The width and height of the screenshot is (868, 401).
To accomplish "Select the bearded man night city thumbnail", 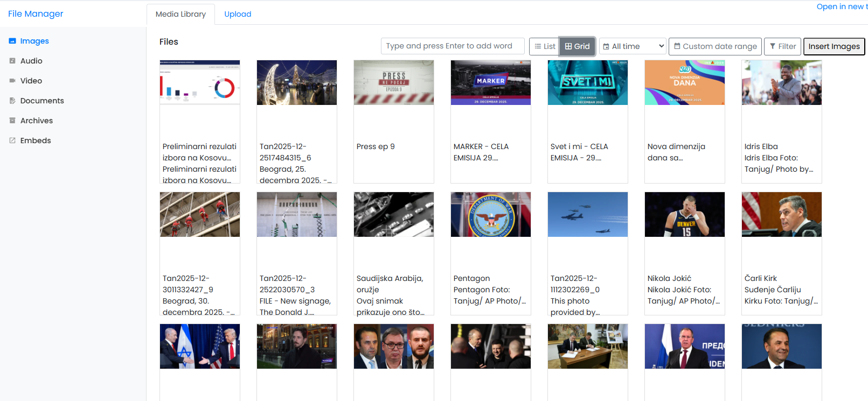I will [x=297, y=346].
